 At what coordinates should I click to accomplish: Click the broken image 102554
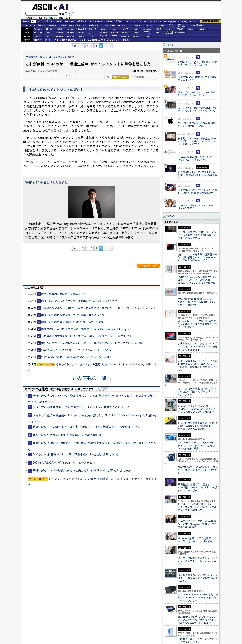(169, 216)
